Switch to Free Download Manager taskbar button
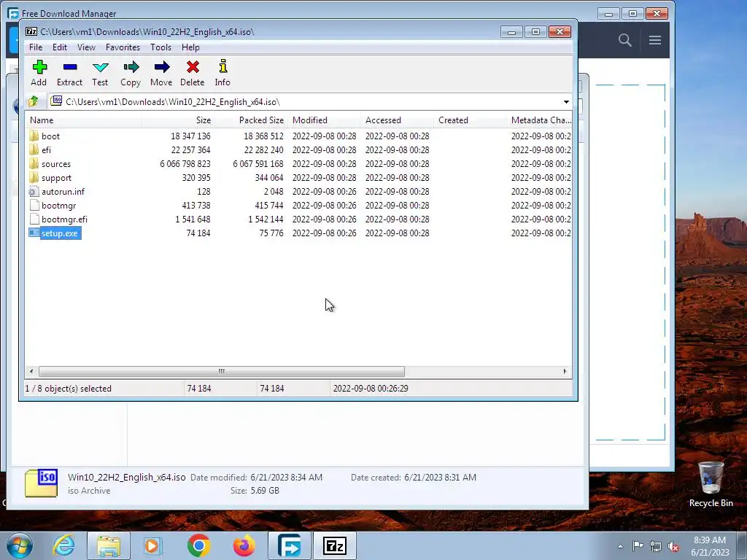The height and width of the screenshot is (560, 747). 290,545
